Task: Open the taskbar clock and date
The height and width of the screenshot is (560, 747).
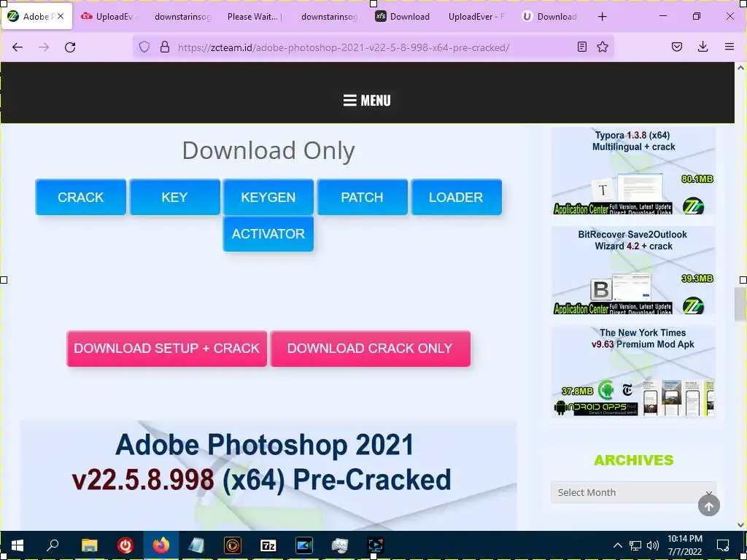Action: tap(685, 545)
